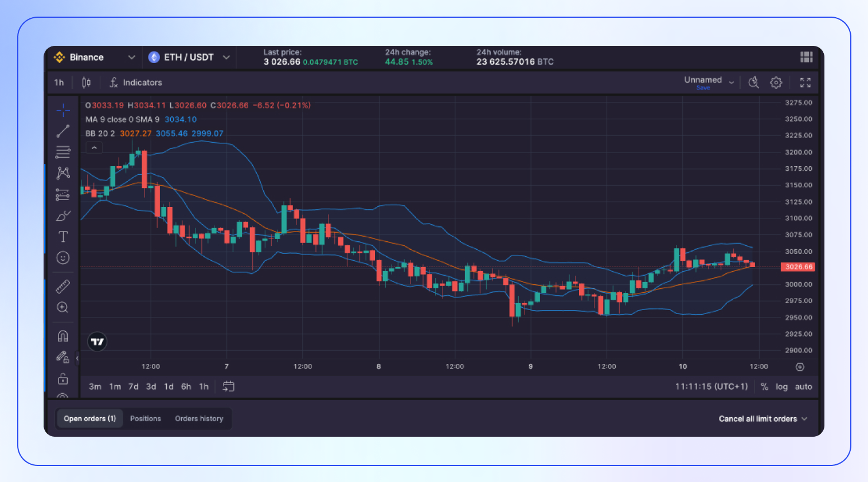Viewport: 868px width, 482px height.
Task: Toggle magnet mode
Action: tap(63, 336)
